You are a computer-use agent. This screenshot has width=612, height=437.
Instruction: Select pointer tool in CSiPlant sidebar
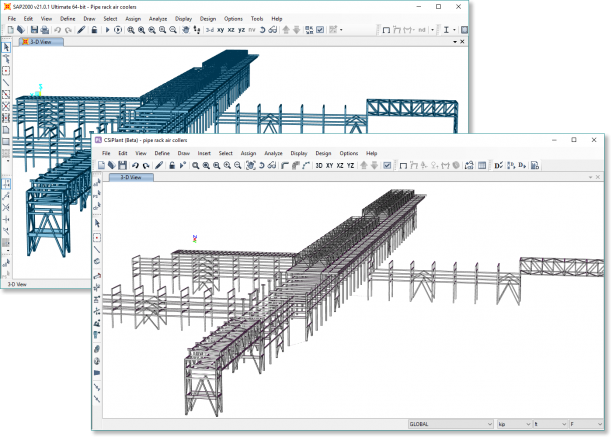[x=97, y=224]
